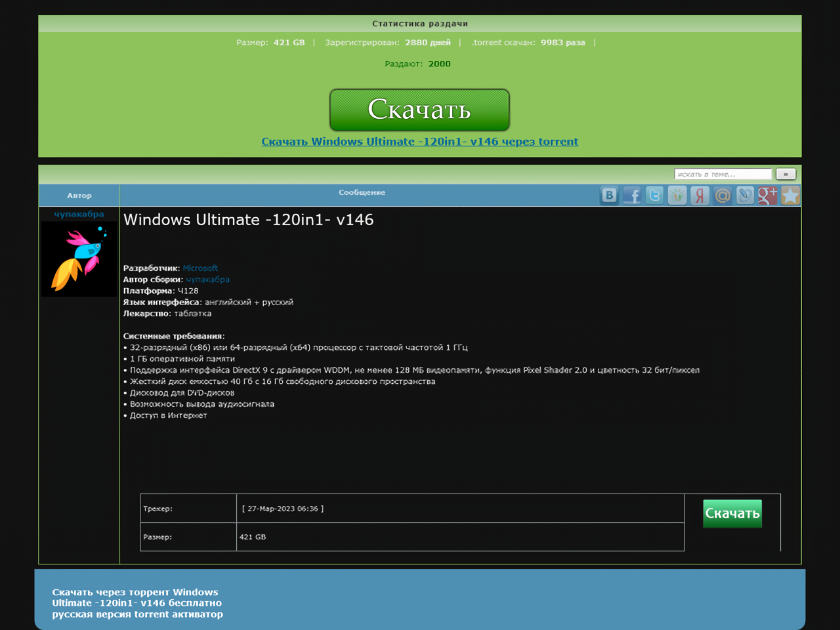Open the чупакабра link beside Автор сборки
840x630 pixels.
point(208,280)
